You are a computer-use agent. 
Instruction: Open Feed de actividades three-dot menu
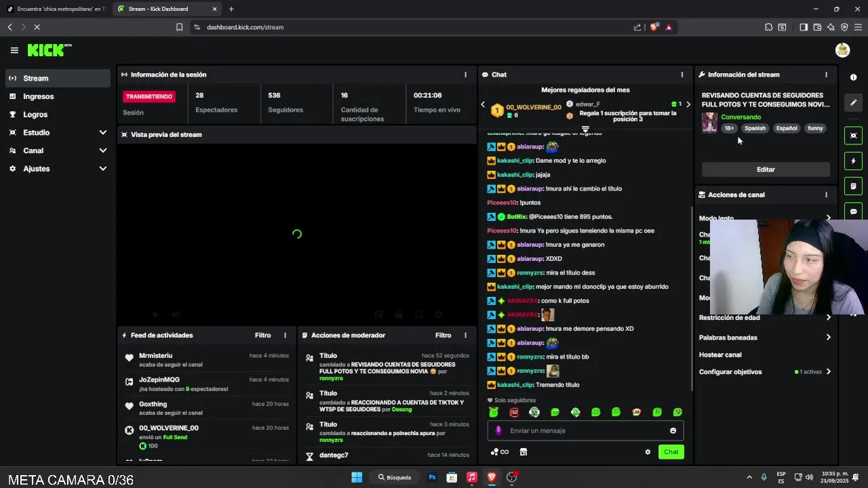point(285,335)
